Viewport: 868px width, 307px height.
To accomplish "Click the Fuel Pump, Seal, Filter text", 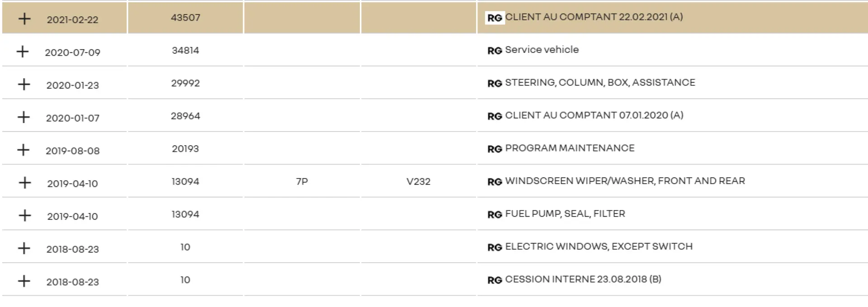I will coord(565,213).
